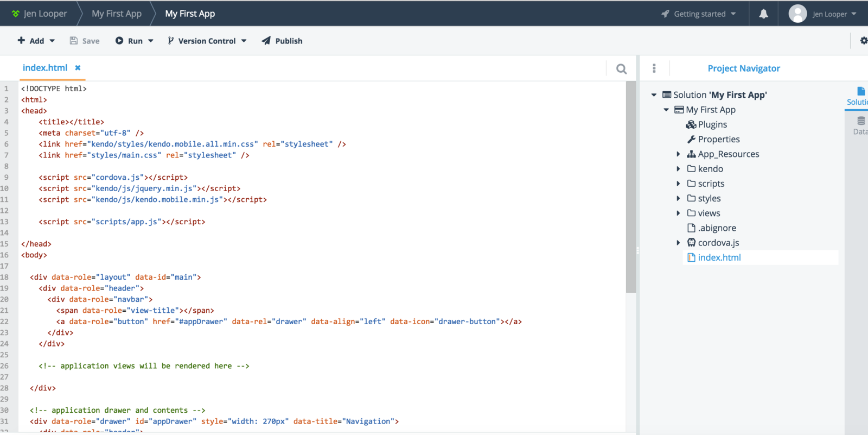This screenshot has height=435, width=868.
Task: Click the My First App project icon
Action: (679, 110)
